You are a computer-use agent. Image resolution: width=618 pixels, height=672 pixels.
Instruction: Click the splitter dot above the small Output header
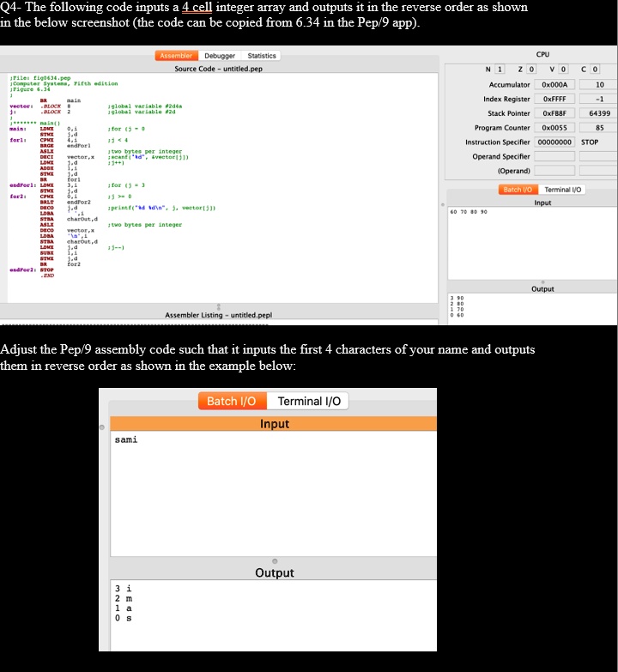[x=542, y=282]
